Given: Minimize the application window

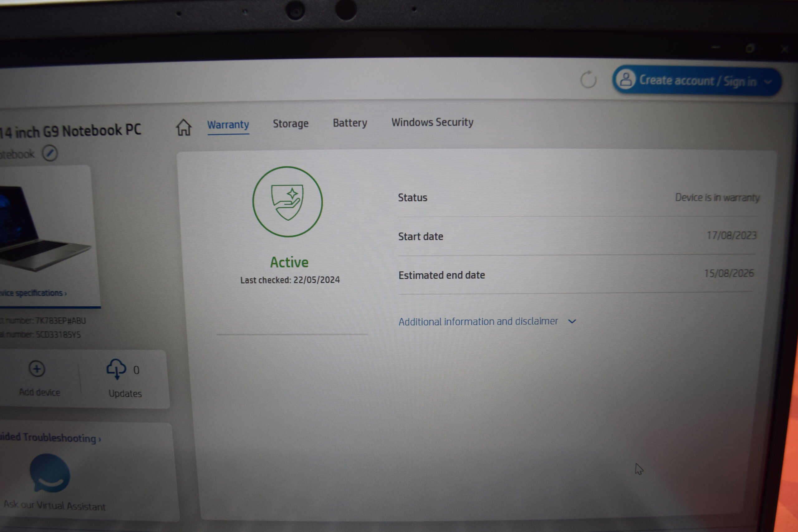Looking at the screenshot, I should click(x=716, y=47).
